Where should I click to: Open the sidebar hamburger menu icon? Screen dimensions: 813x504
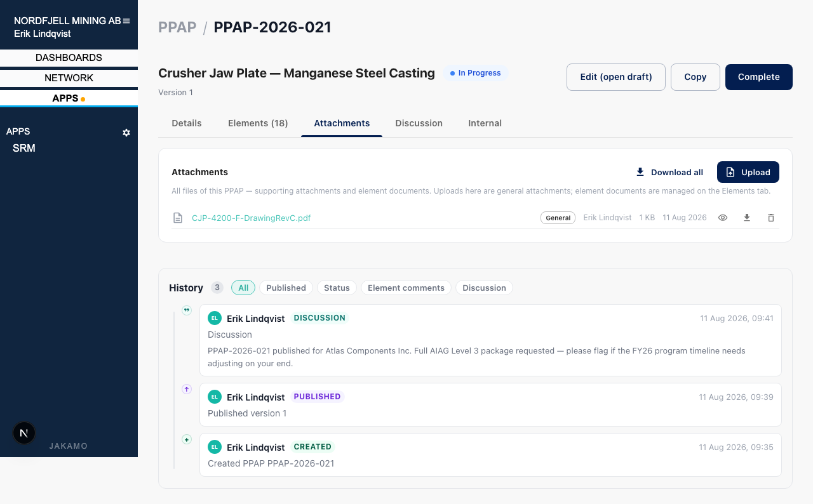pos(126,21)
